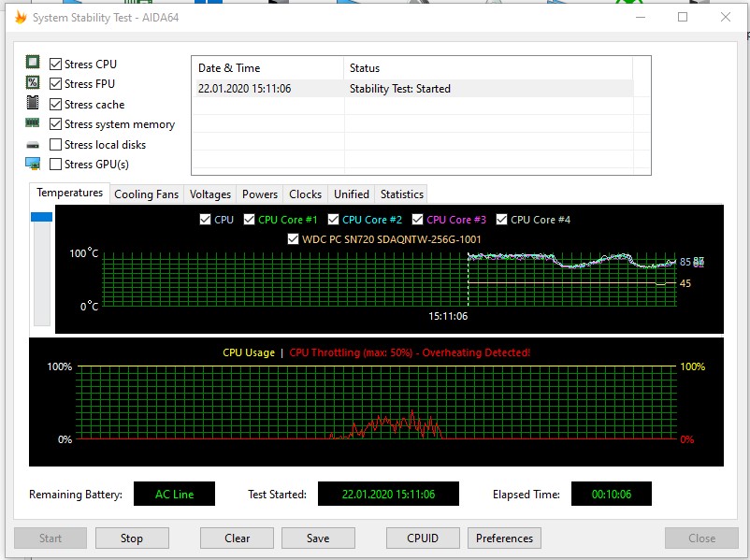Hide CPU Core #1 from temperature graph
750x560 pixels.
250,220
